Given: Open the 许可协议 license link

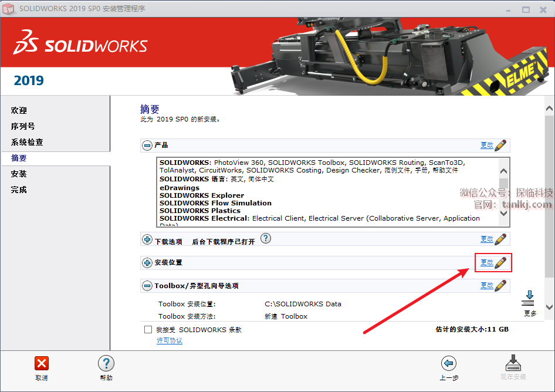Looking at the screenshot, I should pyautogui.click(x=169, y=341).
